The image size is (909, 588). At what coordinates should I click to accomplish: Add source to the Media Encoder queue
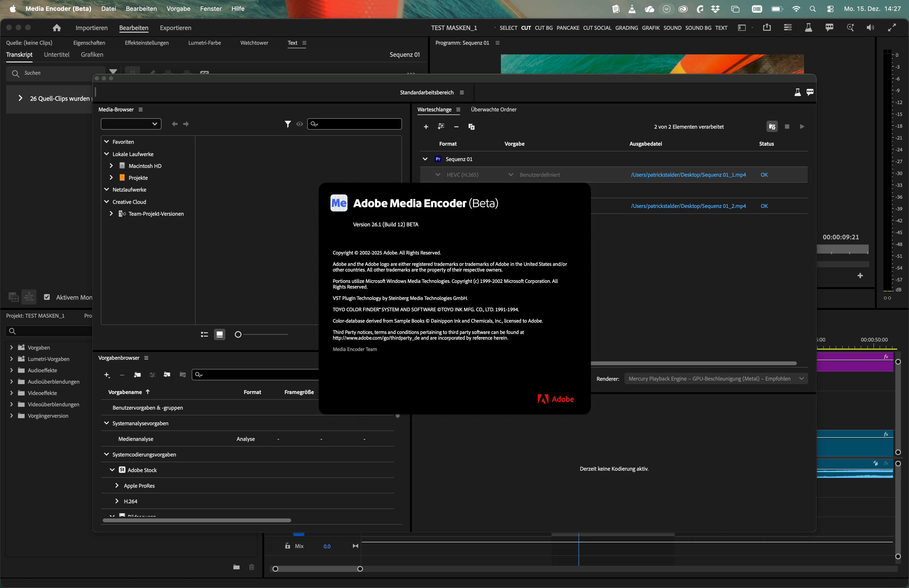(x=426, y=127)
